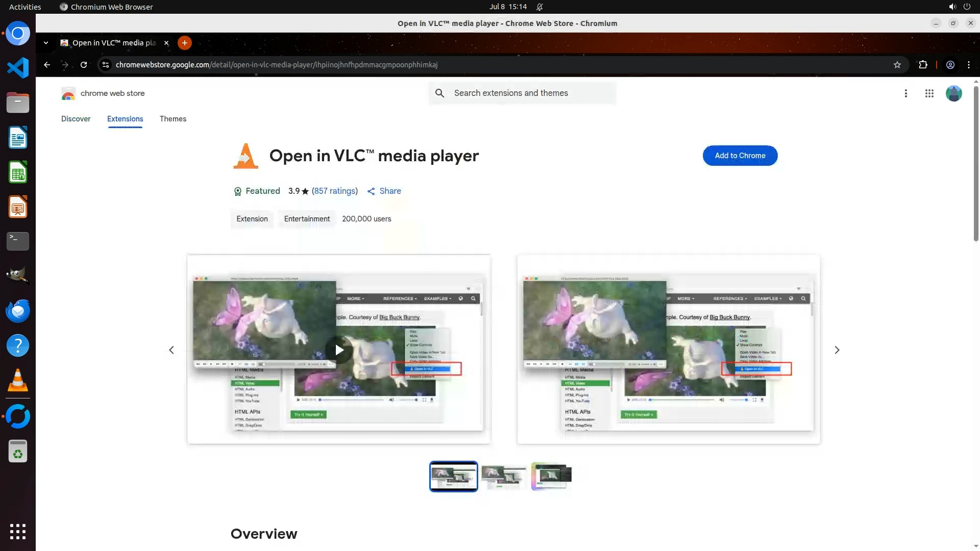
Task: Click the Search extensions and themes field
Action: tap(531, 93)
